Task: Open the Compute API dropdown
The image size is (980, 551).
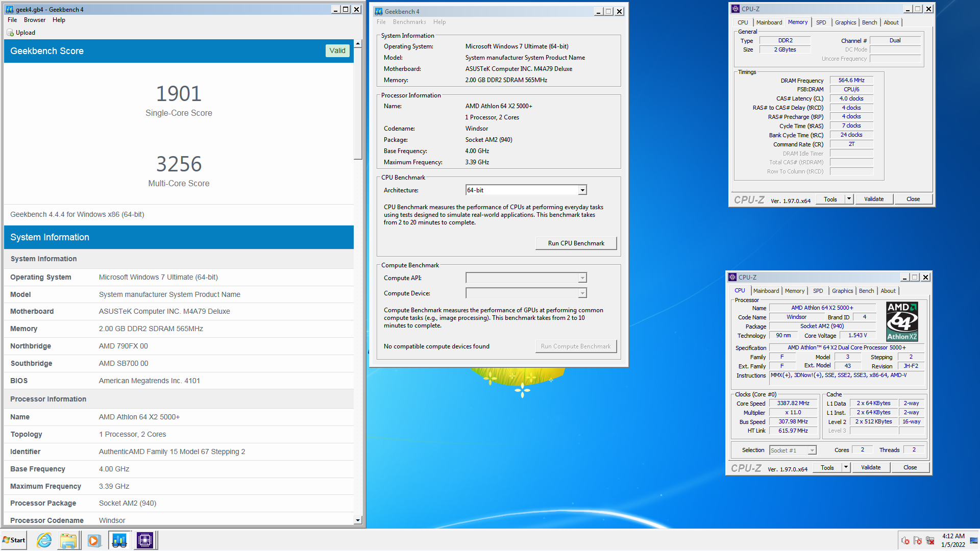Action: [582, 278]
